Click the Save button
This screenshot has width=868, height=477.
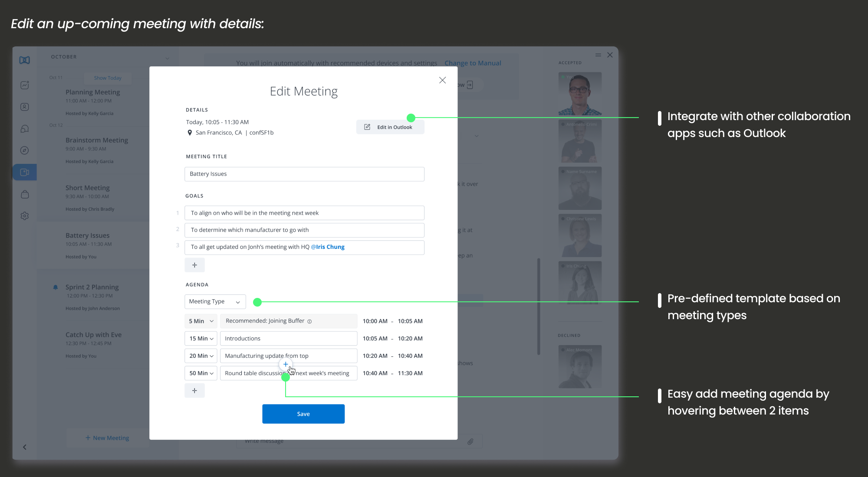[303, 414]
